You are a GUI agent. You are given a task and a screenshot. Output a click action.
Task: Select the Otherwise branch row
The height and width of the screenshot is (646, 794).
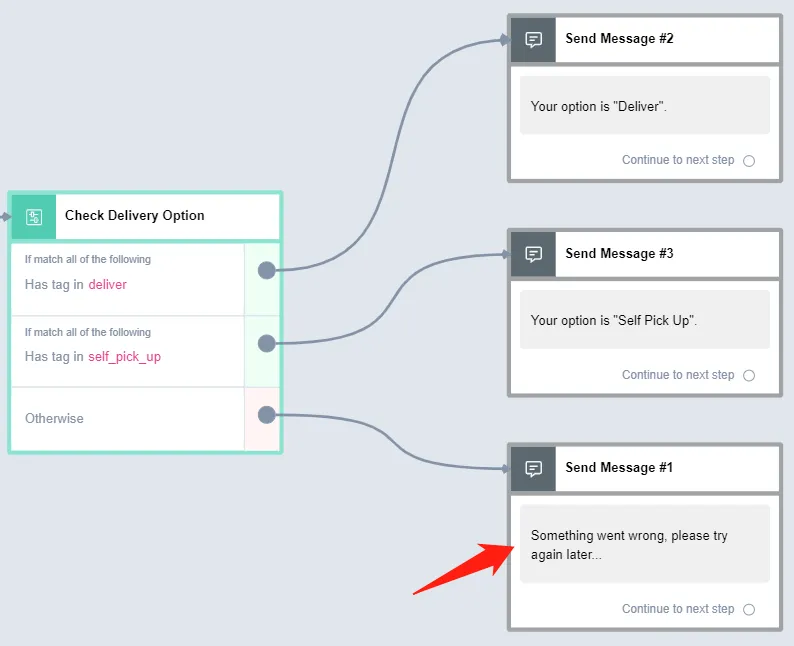(128, 419)
